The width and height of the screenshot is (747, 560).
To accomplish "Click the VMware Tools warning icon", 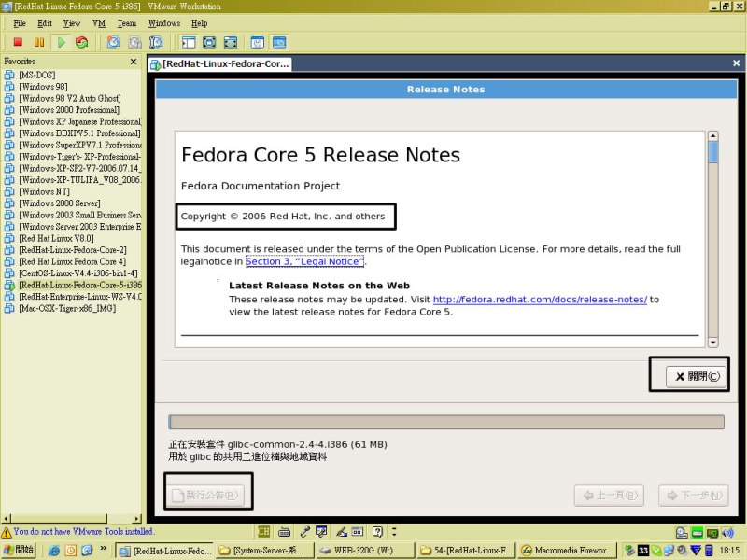I will click(7, 532).
